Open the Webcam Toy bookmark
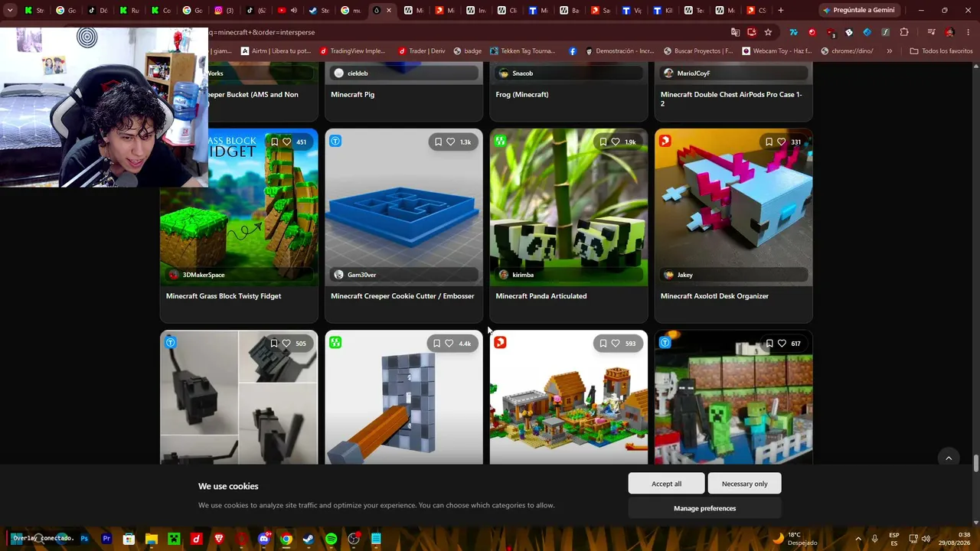The height and width of the screenshot is (551, 980). click(x=776, y=51)
